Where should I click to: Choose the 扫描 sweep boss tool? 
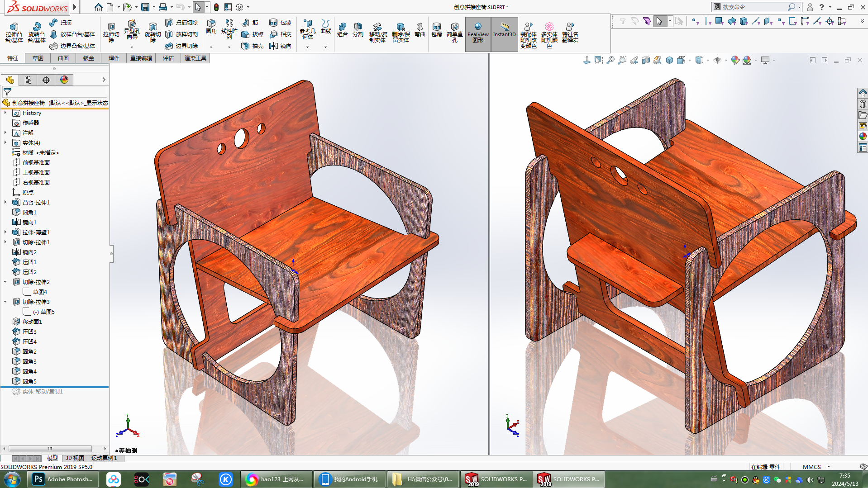[61, 22]
